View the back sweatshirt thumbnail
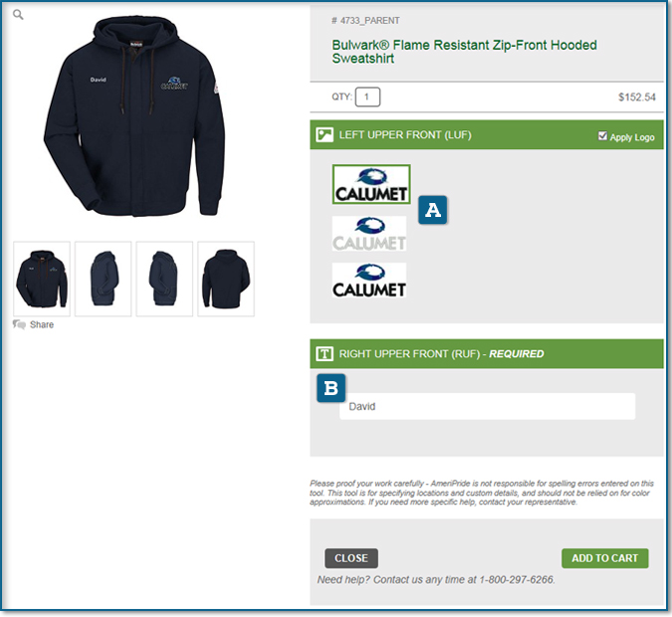The height and width of the screenshot is (617, 672). point(226,279)
